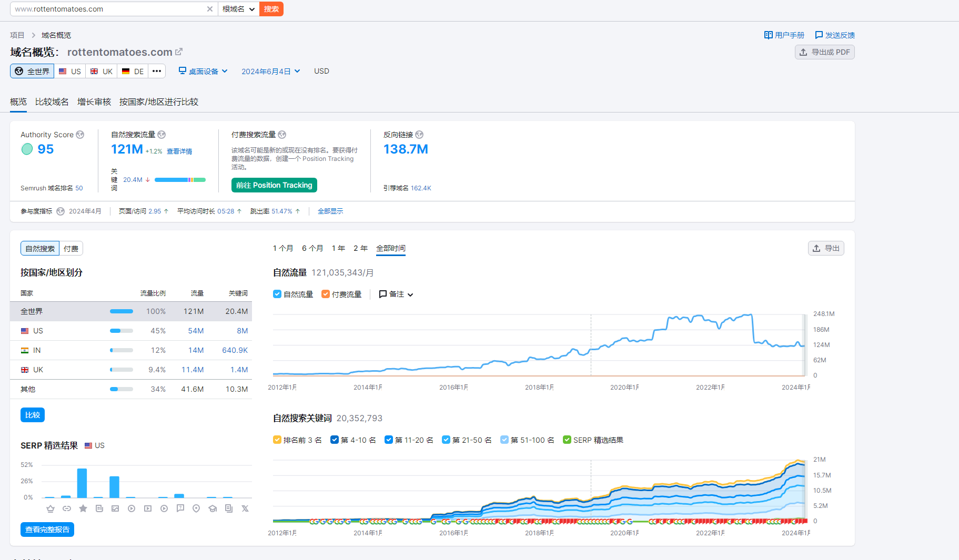Click US traffic share bar
The image size is (959, 560).
pyautogui.click(x=122, y=331)
